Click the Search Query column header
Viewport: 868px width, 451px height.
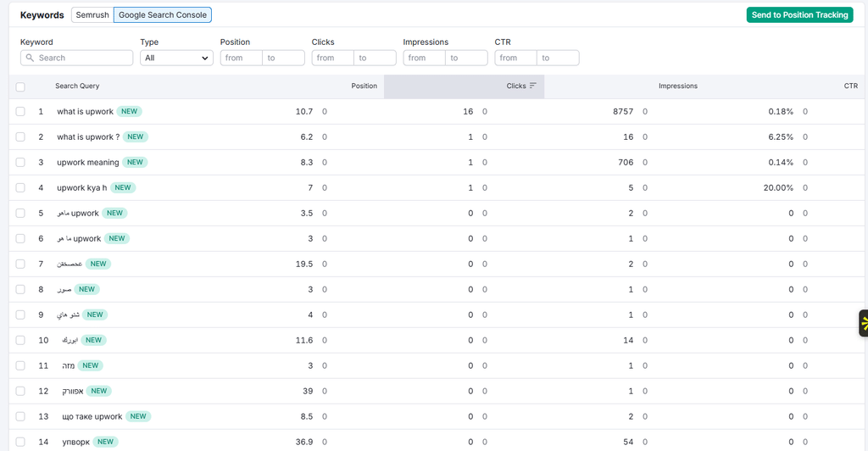coord(77,86)
